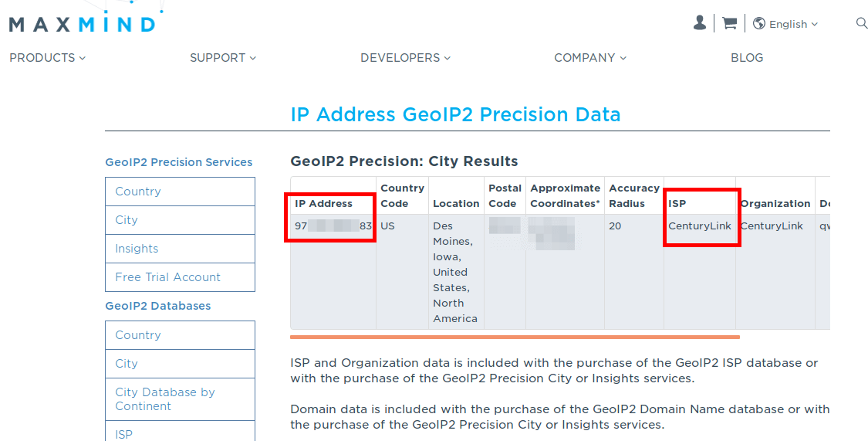The width and height of the screenshot is (868, 441).
Task: Click the GeoIP2 Databases heading
Action: pos(157,306)
